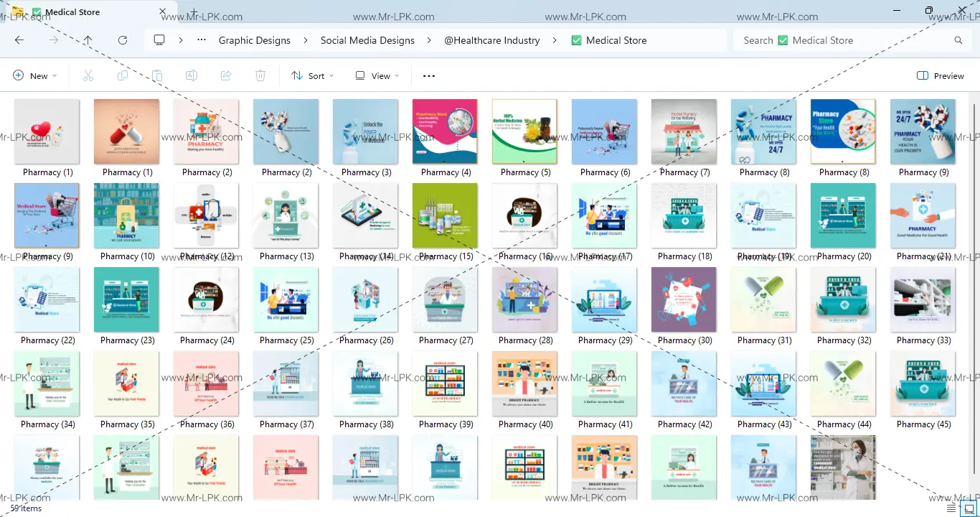Toggle the Preview pane
The width and height of the screenshot is (980, 517).
(941, 75)
